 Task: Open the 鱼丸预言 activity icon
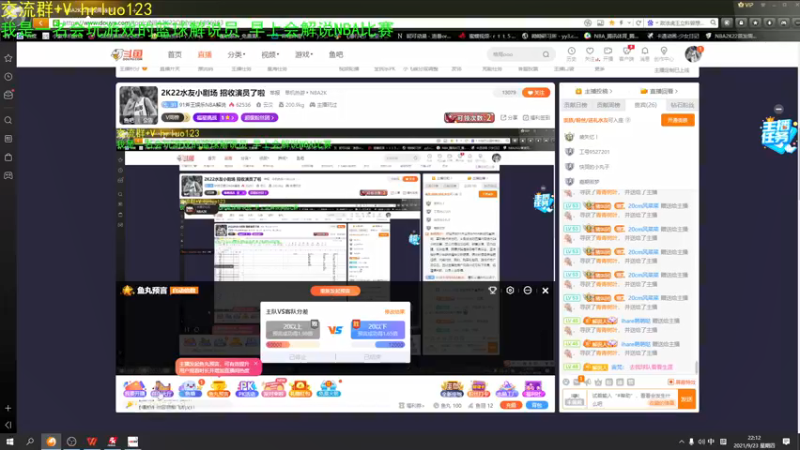click(218, 389)
